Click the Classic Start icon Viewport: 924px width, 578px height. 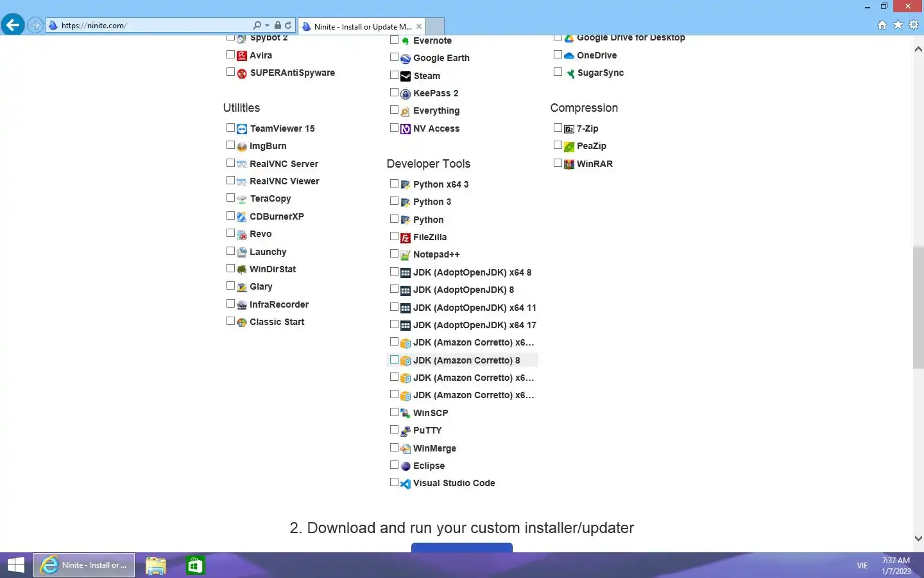[x=242, y=322]
